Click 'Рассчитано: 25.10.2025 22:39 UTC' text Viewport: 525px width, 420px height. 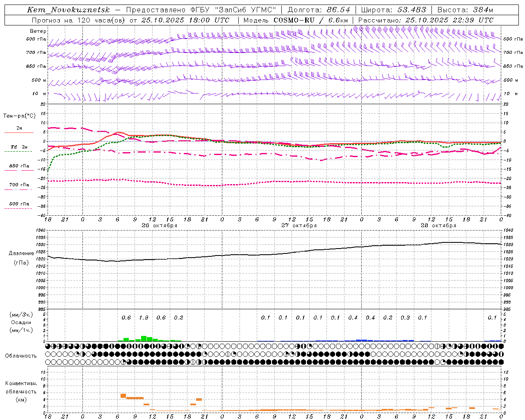[426, 20]
